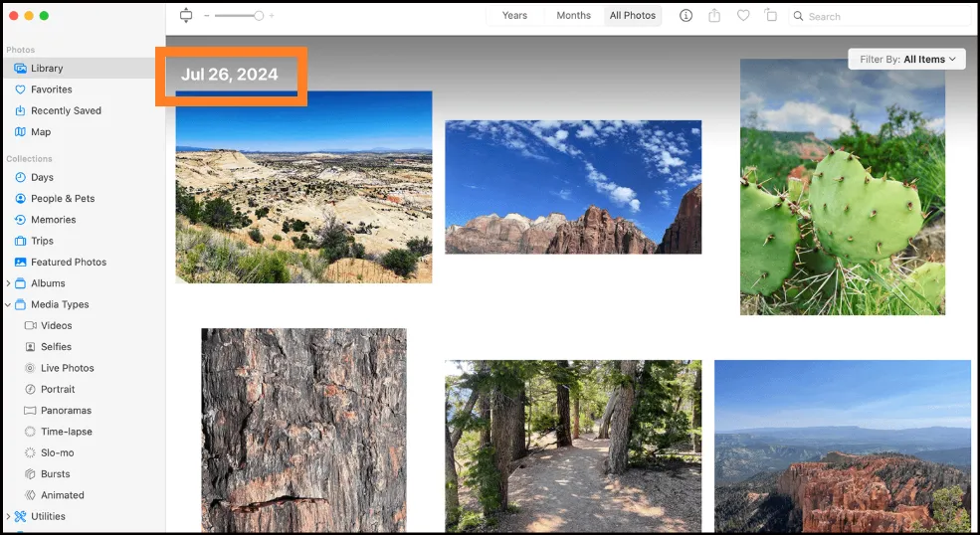The height and width of the screenshot is (535, 980).
Task: Click the Time-lapse label
Action: (67, 432)
